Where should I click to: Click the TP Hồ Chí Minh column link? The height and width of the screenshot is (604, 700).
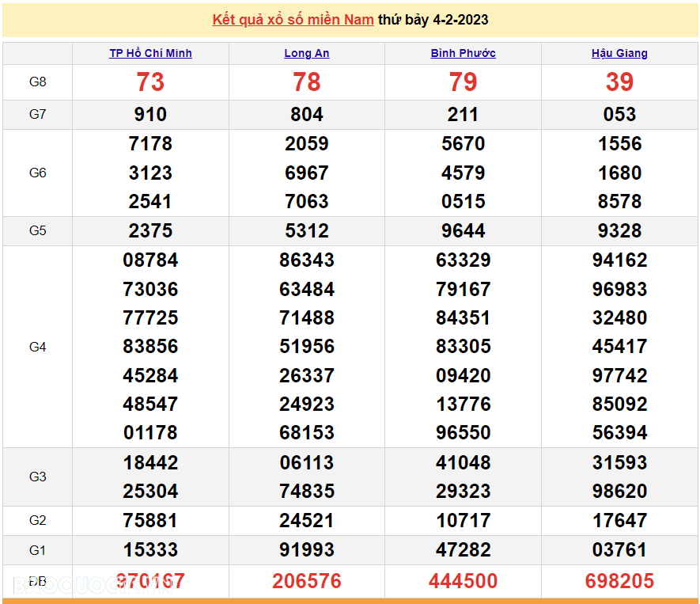(150, 53)
